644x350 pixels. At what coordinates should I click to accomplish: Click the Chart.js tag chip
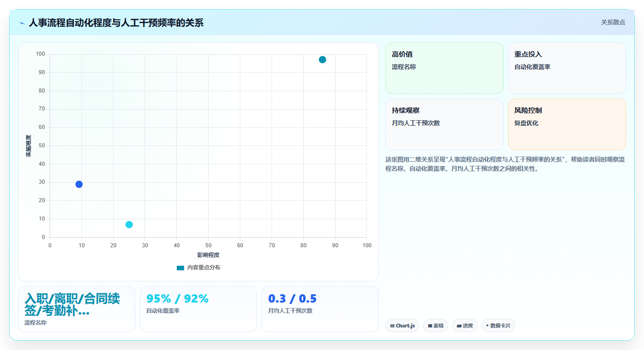[x=402, y=326]
